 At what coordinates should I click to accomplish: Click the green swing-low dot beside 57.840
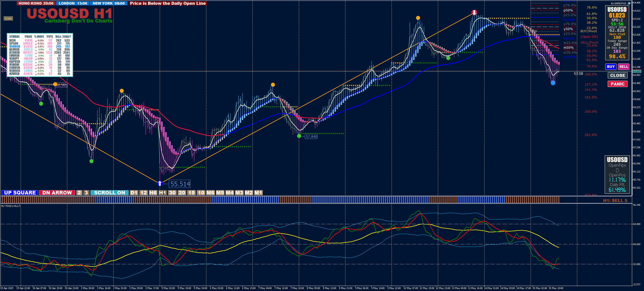(299, 136)
